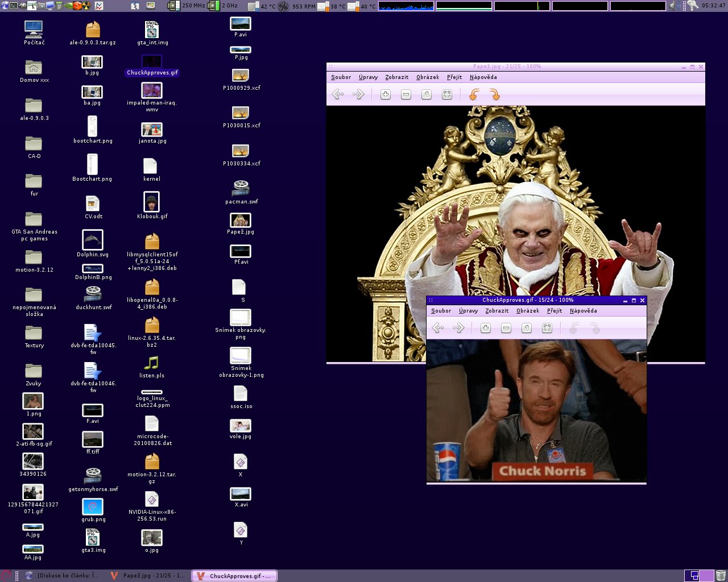Fit Papež.jpg image to window

tap(447, 94)
